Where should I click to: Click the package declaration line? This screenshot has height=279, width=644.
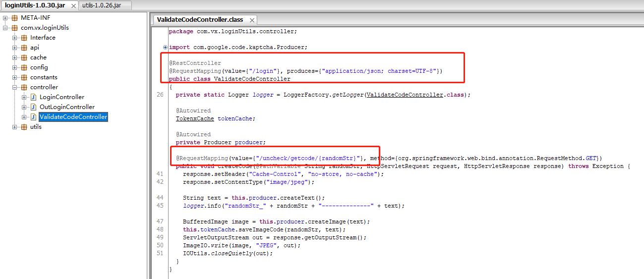click(x=233, y=31)
